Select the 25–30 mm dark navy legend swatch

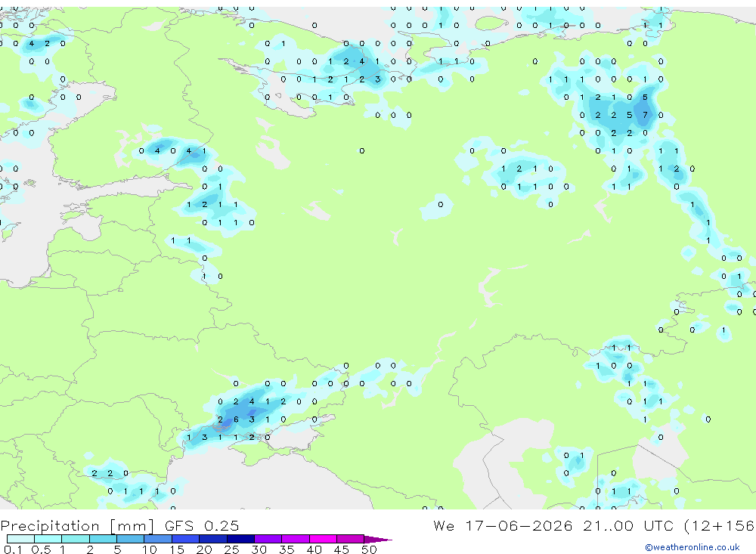[240, 539]
